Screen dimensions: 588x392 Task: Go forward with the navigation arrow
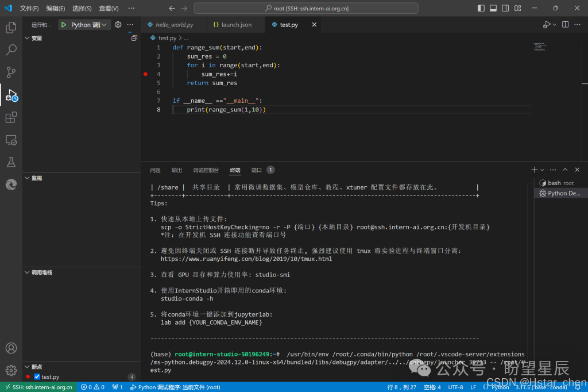pos(184,8)
